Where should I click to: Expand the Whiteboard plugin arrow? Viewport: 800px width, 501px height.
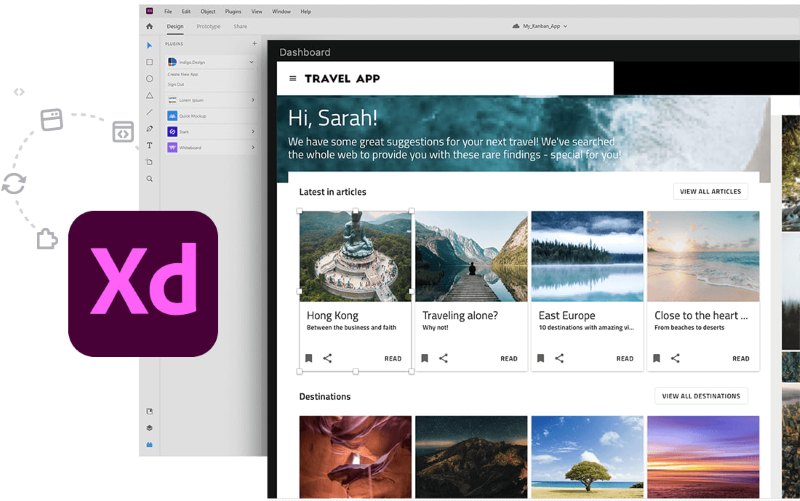(253, 147)
